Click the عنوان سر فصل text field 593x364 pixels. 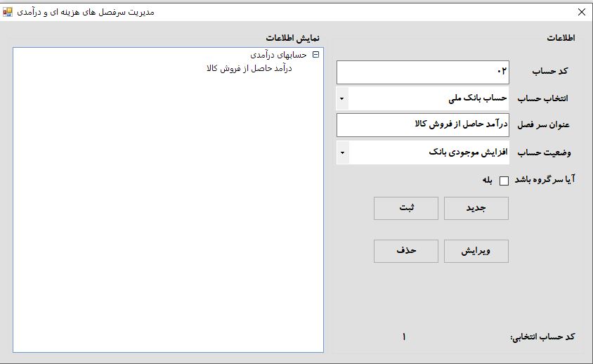[423, 125]
